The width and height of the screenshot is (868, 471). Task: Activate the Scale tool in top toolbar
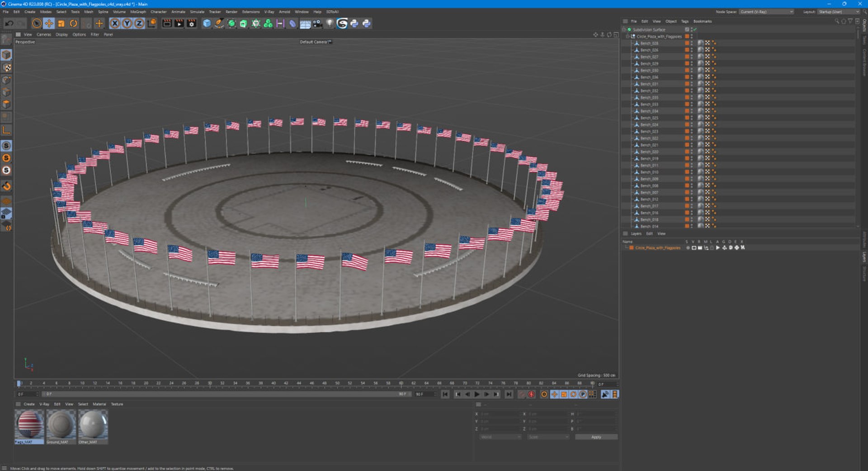click(61, 24)
